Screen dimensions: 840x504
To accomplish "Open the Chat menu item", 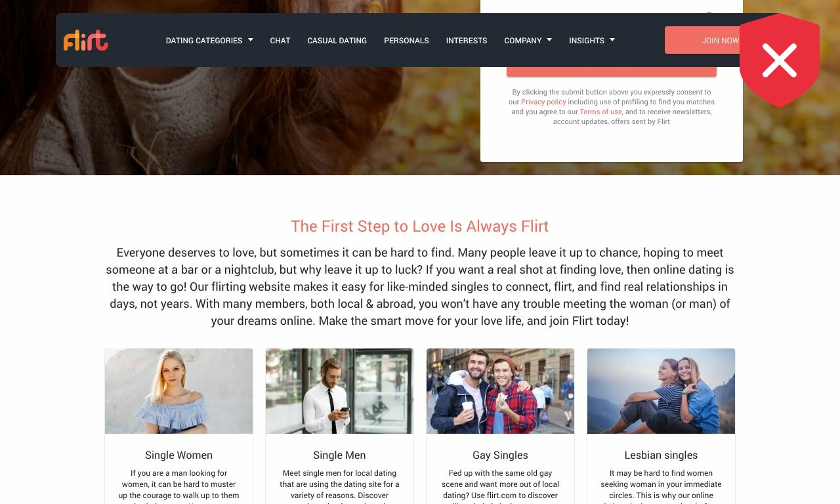I will (x=280, y=41).
